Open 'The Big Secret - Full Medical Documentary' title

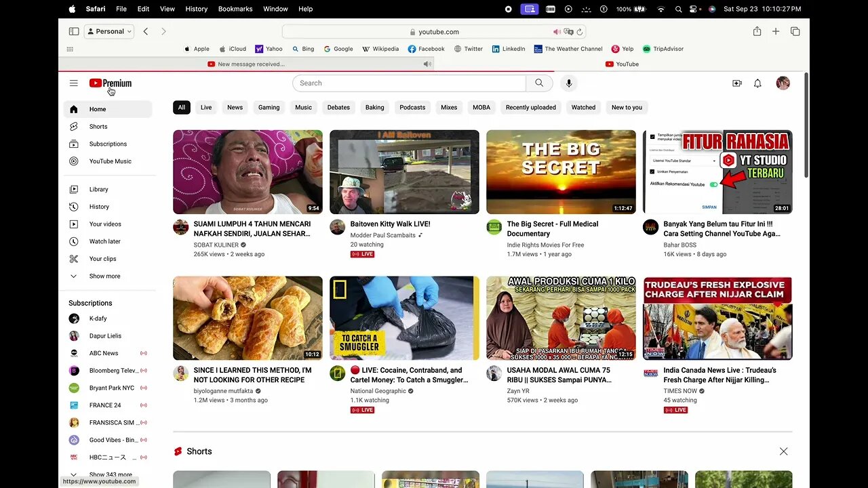[x=553, y=228]
